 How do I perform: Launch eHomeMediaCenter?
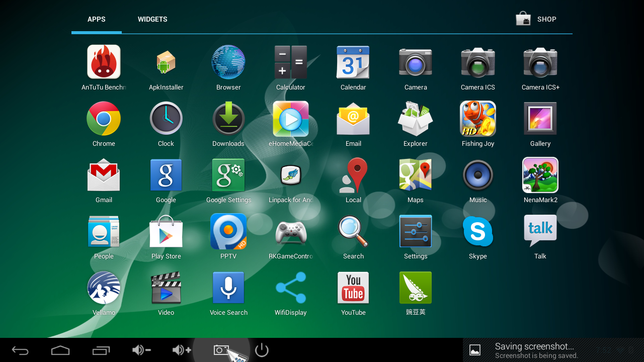click(291, 119)
